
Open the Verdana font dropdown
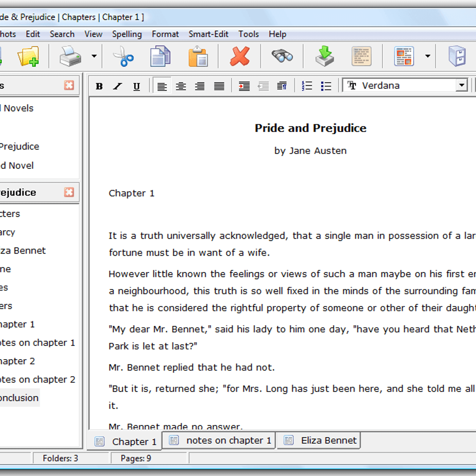[x=461, y=85]
